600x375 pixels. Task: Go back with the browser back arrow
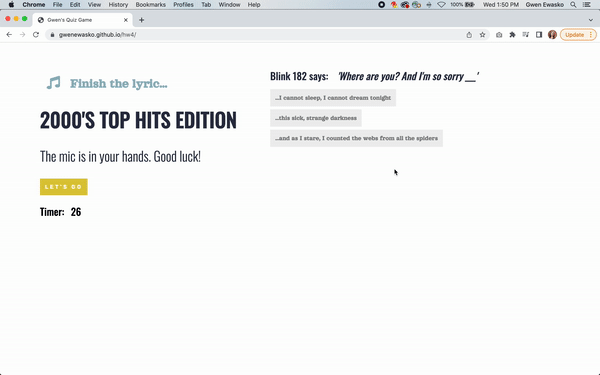tap(9, 35)
